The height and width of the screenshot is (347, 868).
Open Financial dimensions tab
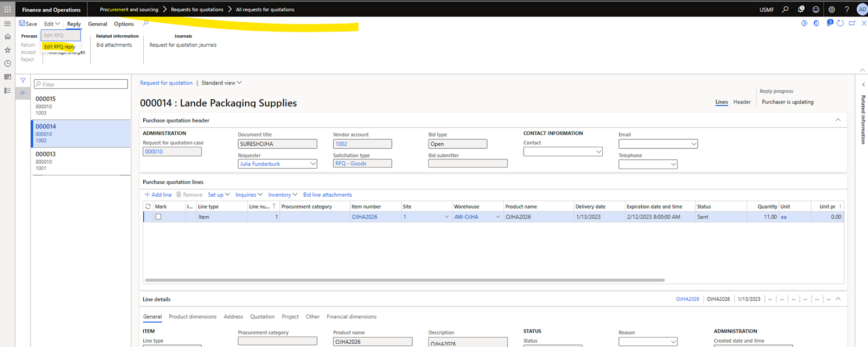(x=352, y=317)
